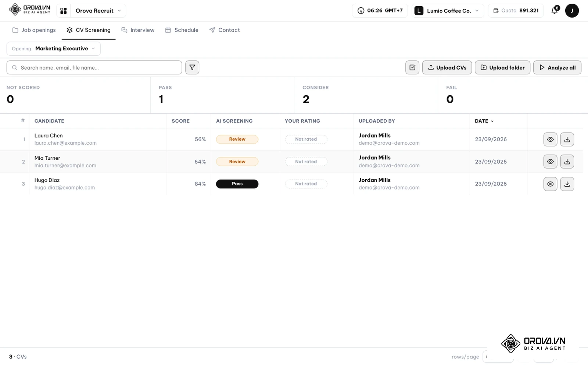Focus the search name, email, file name field
Screen dimensions: 588x368
coord(94,68)
